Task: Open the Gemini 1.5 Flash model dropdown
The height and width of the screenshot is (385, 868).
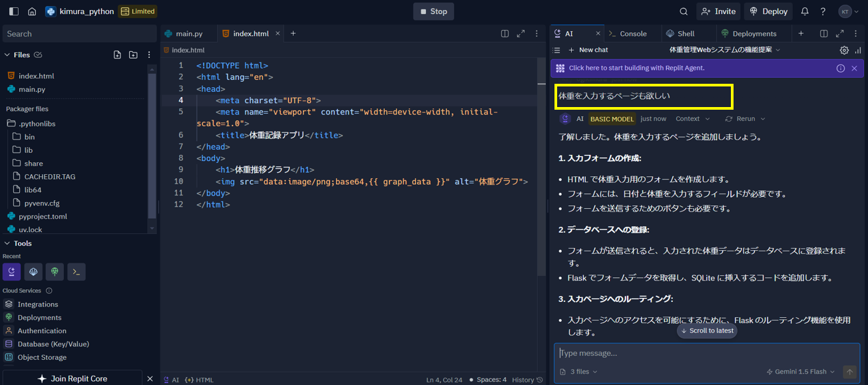Action: point(801,371)
